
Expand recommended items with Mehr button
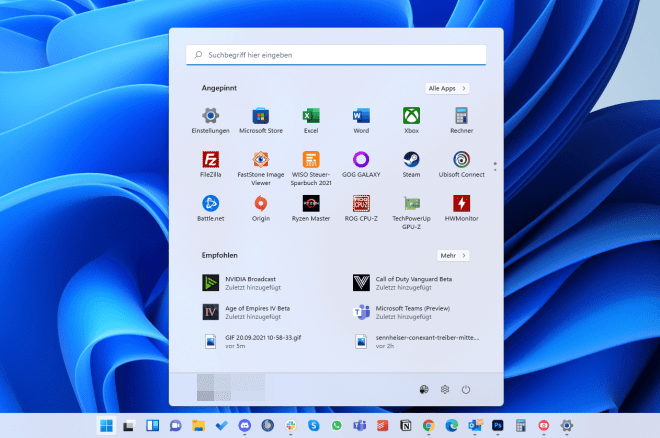pyautogui.click(x=453, y=255)
